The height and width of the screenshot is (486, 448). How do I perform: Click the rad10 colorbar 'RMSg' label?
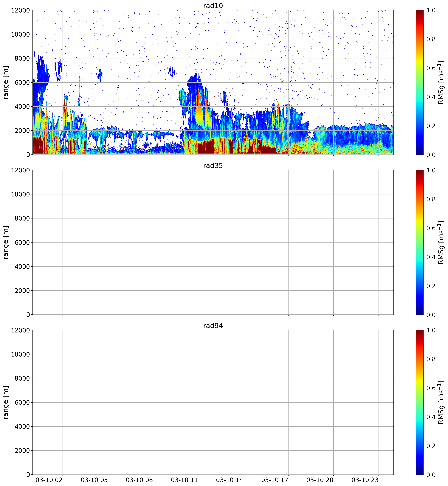click(x=441, y=82)
